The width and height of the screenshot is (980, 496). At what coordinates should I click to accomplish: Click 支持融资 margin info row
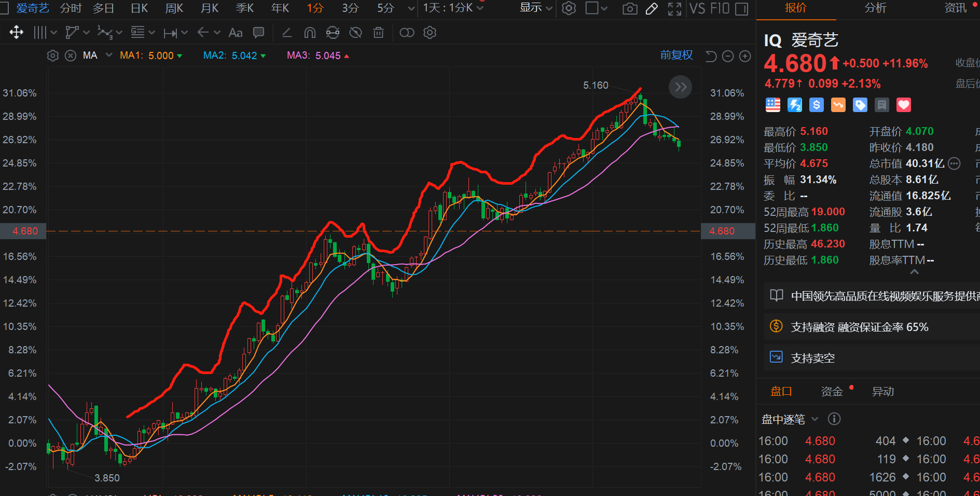tap(872, 327)
